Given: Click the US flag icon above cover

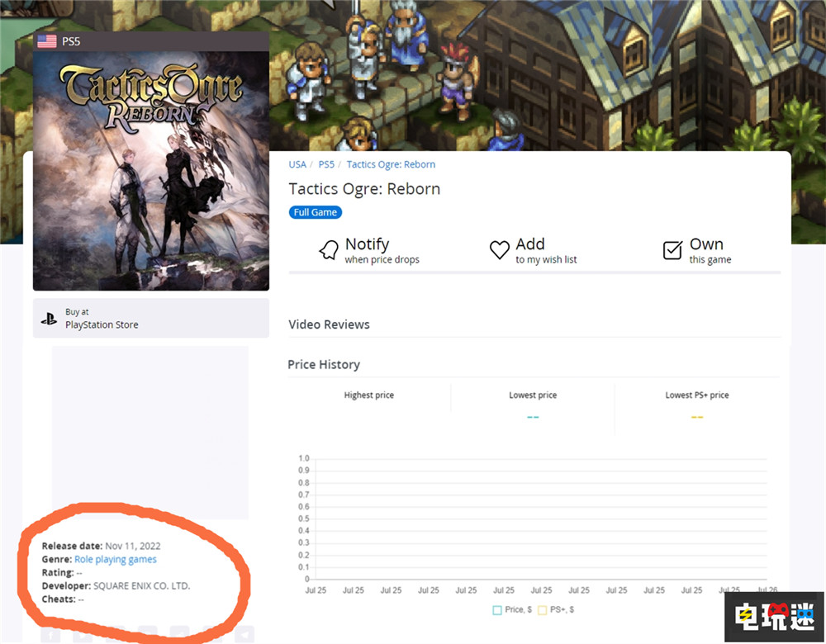Looking at the screenshot, I should click(47, 41).
